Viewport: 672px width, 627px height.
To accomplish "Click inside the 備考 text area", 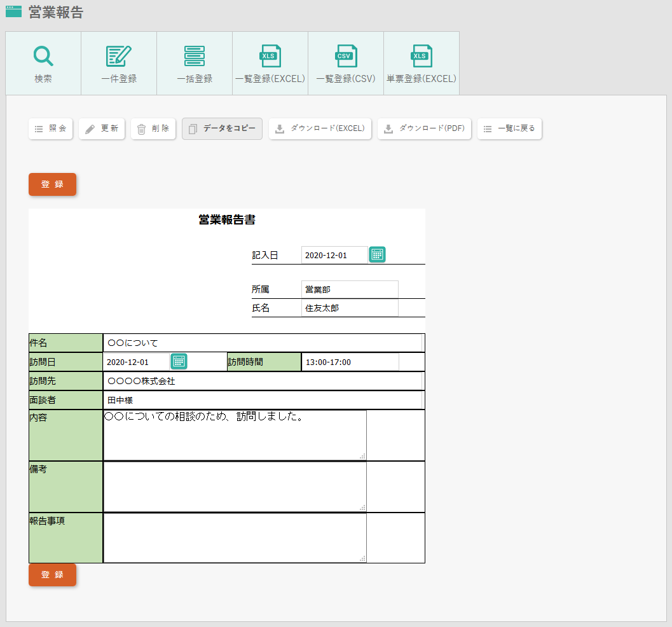I will 235,486.
